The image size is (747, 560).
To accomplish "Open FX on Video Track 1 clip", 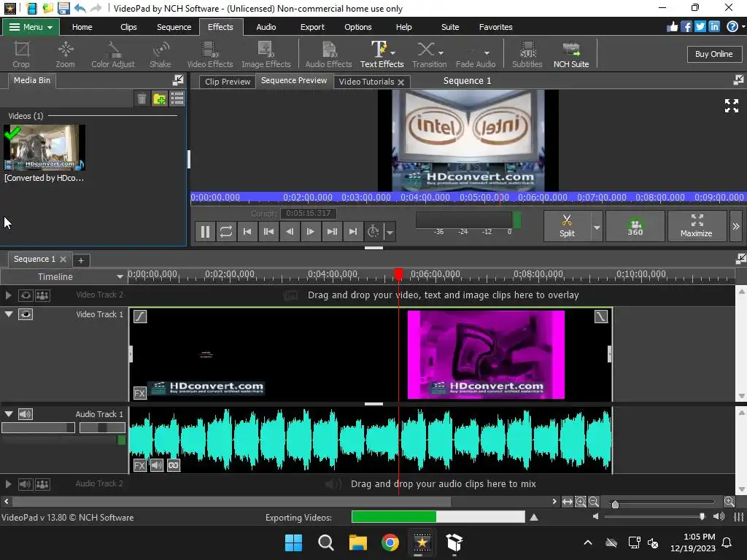I will click(139, 393).
